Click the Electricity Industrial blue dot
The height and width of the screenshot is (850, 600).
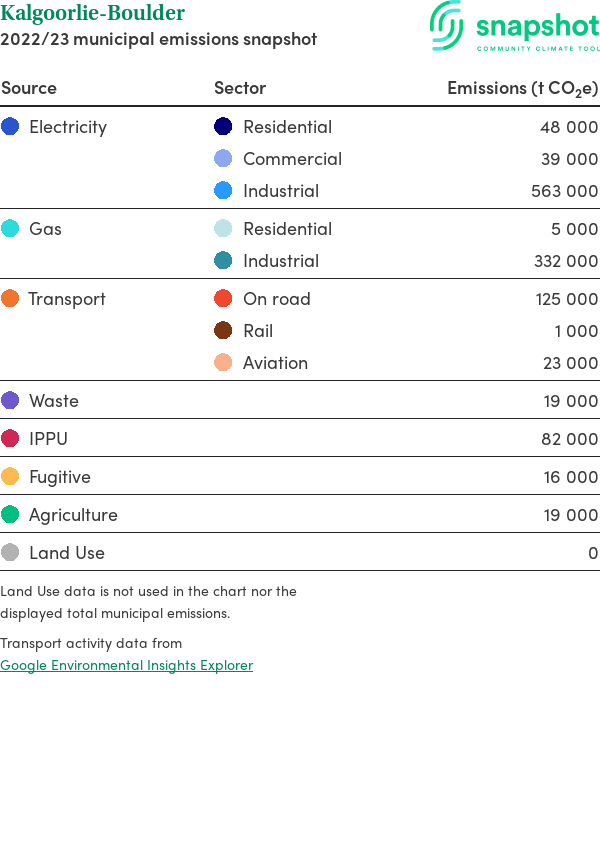(223, 190)
